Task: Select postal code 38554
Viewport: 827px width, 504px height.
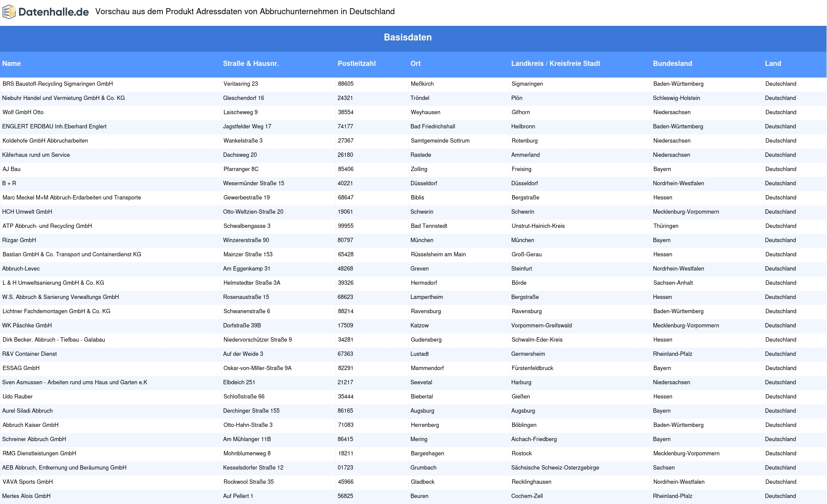Action: 346,112
